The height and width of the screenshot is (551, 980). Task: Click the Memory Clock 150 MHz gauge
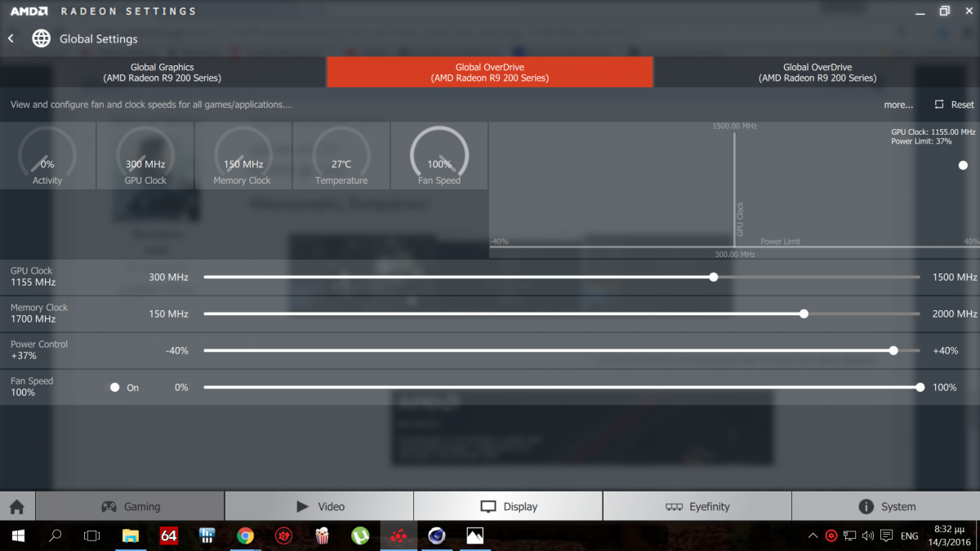point(243,155)
